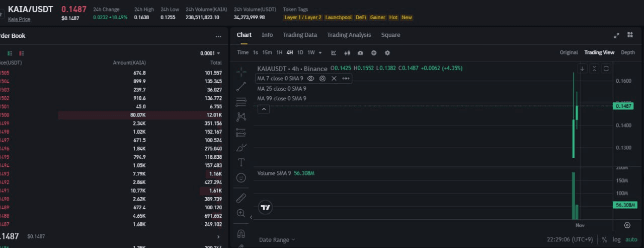The width and height of the screenshot is (644, 248).
Task: Switch to the Original chart view
Action: pyautogui.click(x=569, y=52)
